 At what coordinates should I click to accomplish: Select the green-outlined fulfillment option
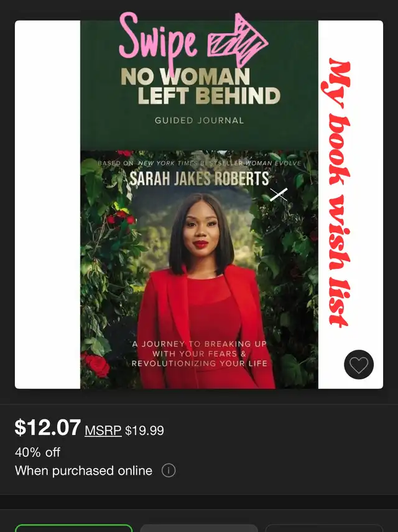click(x=73, y=528)
